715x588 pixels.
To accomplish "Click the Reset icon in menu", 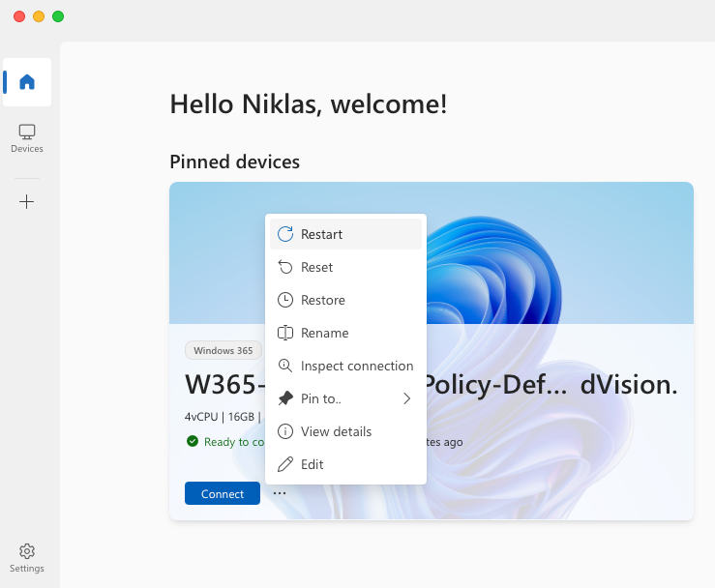I will (x=285, y=267).
